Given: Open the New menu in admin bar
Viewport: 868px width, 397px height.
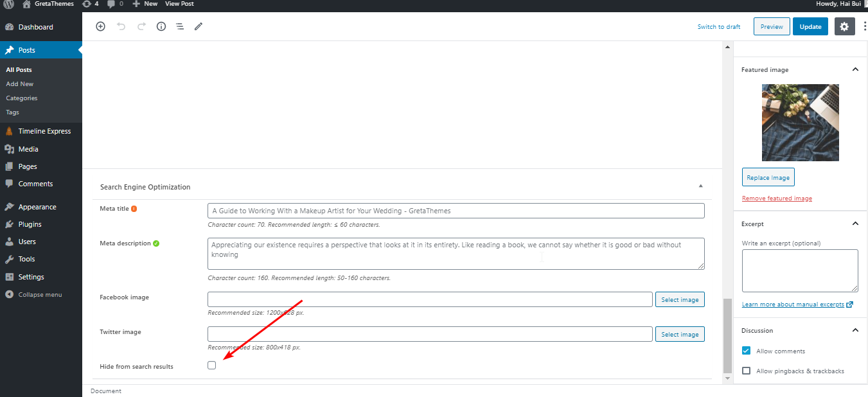Looking at the screenshot, I should (x=145, y=4).
